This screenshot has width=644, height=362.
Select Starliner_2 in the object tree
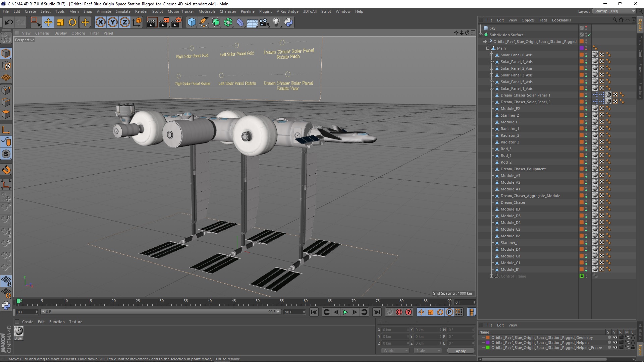509,115
